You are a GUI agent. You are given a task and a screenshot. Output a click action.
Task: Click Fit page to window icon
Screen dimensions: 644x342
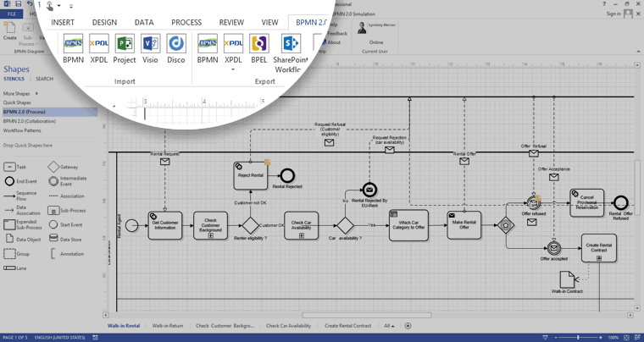tap(626, 338)
